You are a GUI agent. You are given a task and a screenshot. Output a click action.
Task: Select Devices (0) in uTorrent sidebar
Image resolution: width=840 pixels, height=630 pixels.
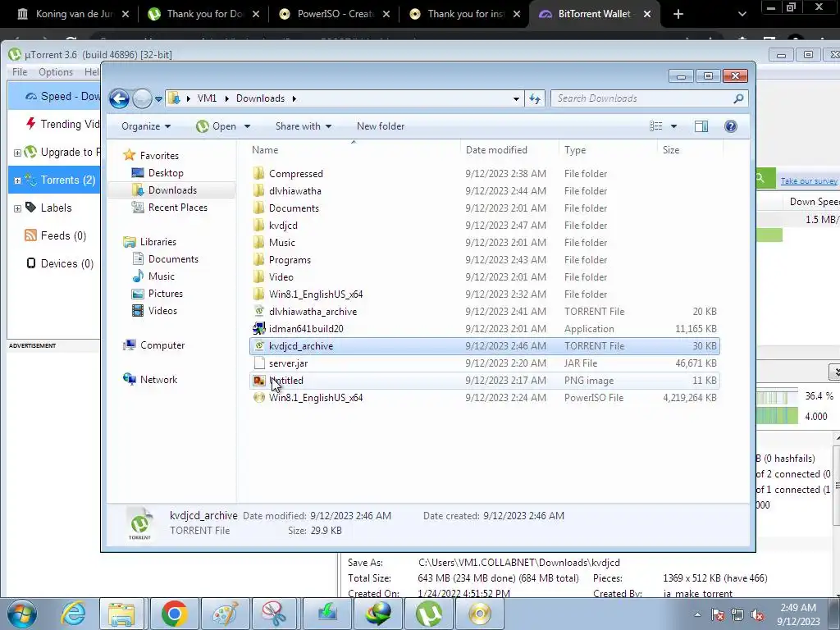click(x=59, y=263)
